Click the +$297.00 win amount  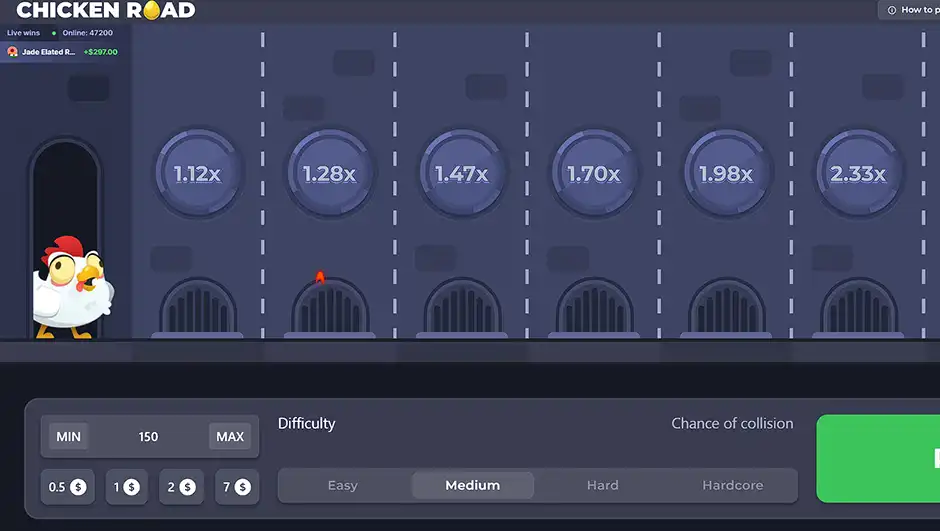point(101,52)
